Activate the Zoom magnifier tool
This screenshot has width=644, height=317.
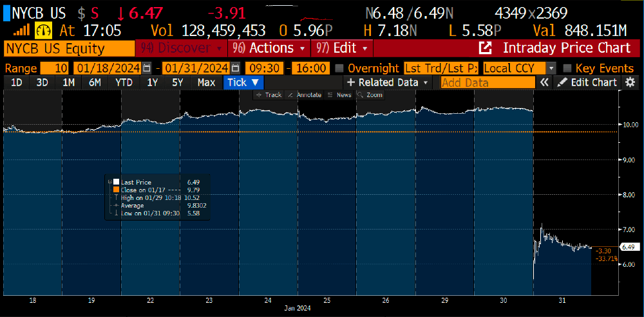tap(370, 95)
